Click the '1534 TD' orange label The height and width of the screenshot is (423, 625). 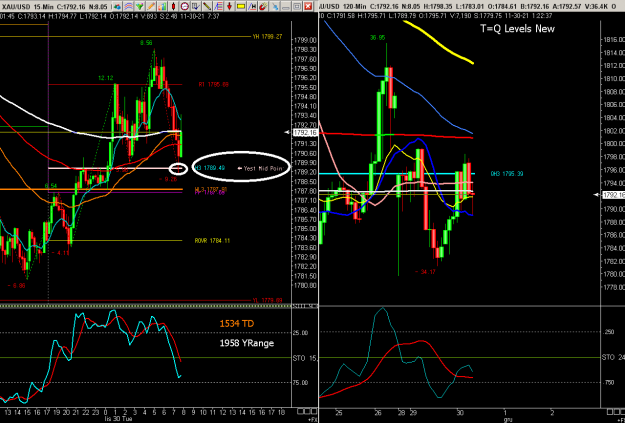click(236, 323)
